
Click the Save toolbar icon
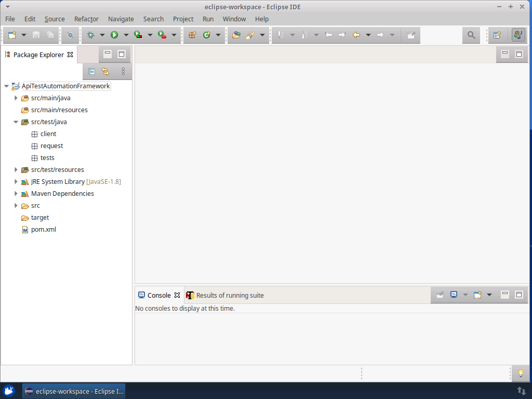[x=36, y=35]
